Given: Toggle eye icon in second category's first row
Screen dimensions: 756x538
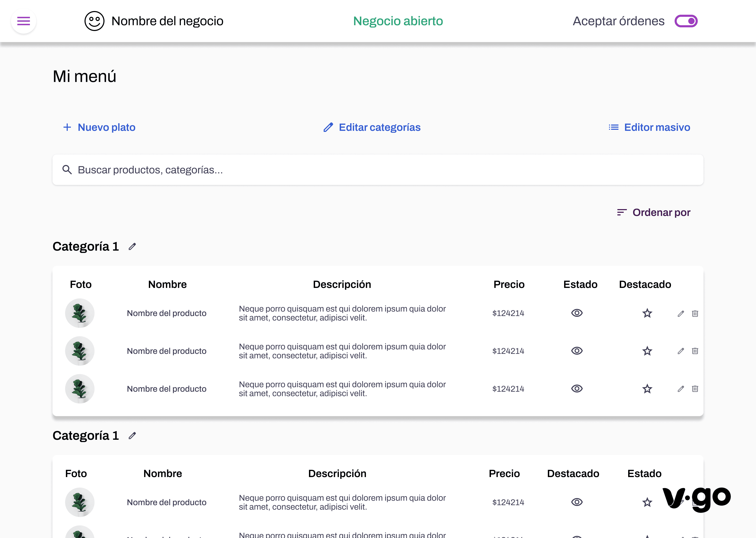Looking at the screenshot, I should click(577, 502).
